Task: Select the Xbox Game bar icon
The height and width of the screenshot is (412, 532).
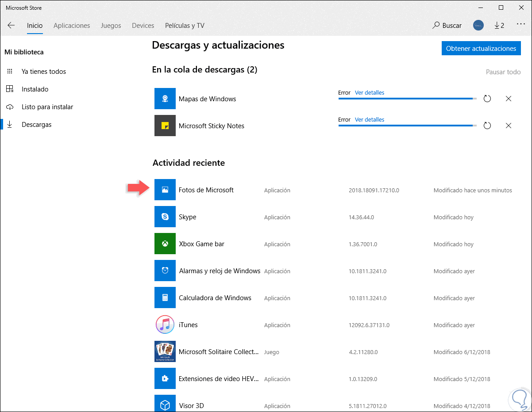Action: [165, 244]
